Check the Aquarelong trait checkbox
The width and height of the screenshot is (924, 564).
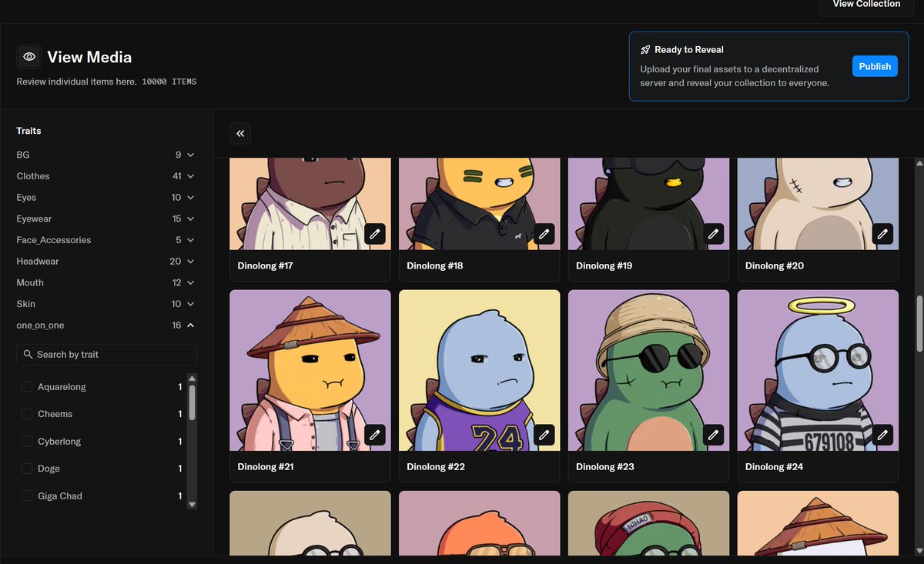[x=27, y=387]
